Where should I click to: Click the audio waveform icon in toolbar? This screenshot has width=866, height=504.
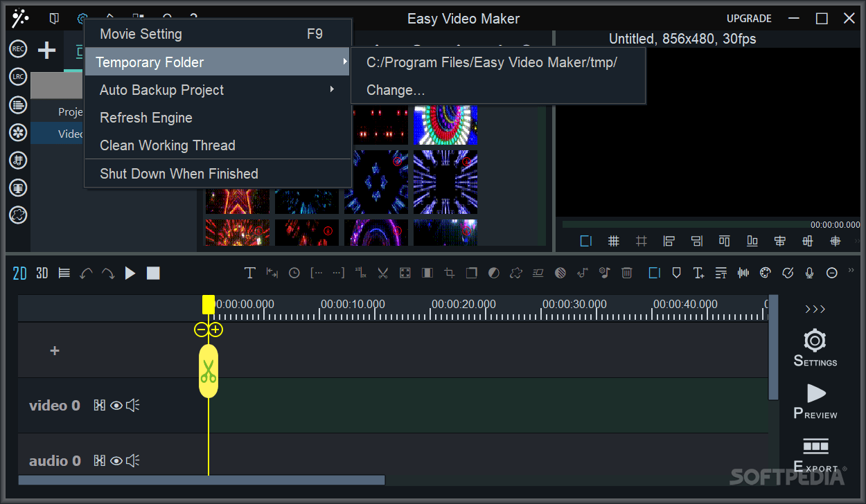[743, 273]
